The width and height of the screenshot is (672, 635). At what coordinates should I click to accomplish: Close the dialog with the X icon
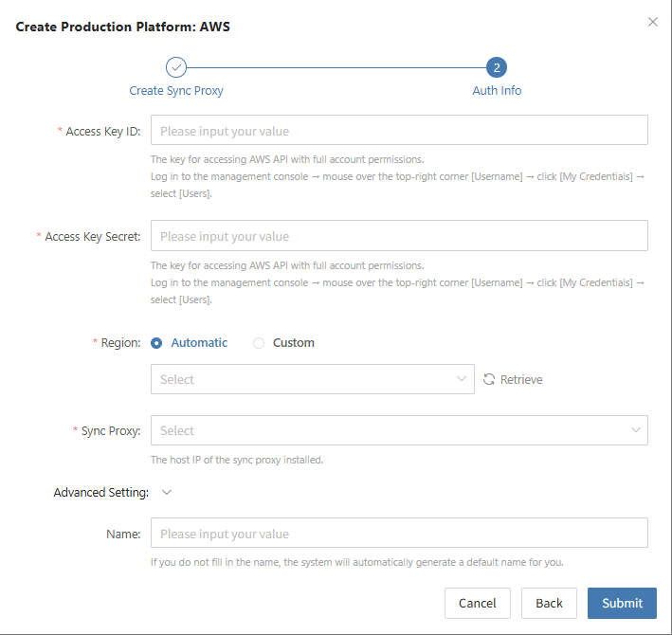coord(653,22)
